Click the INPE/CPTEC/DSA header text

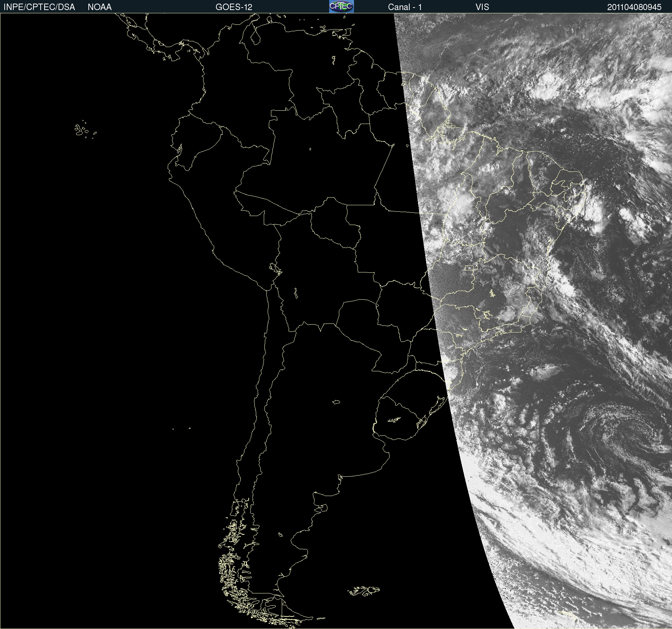(39, 7)
